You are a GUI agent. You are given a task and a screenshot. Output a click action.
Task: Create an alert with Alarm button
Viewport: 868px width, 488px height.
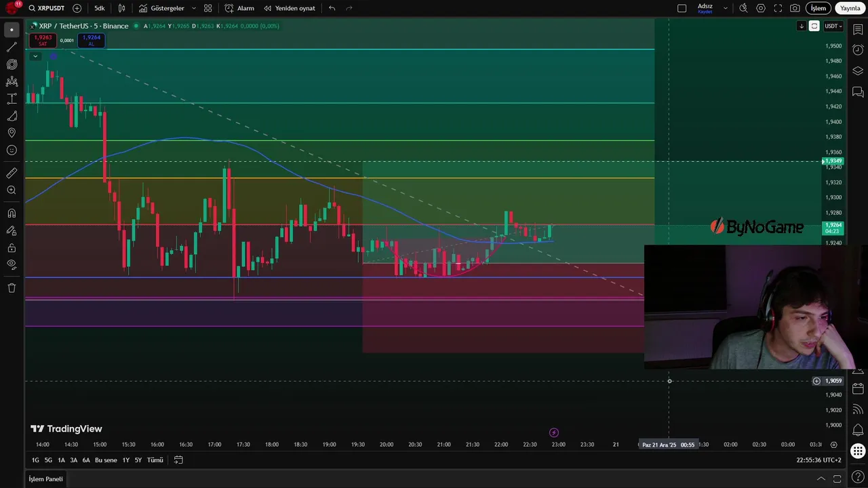(x=239, y=8)
